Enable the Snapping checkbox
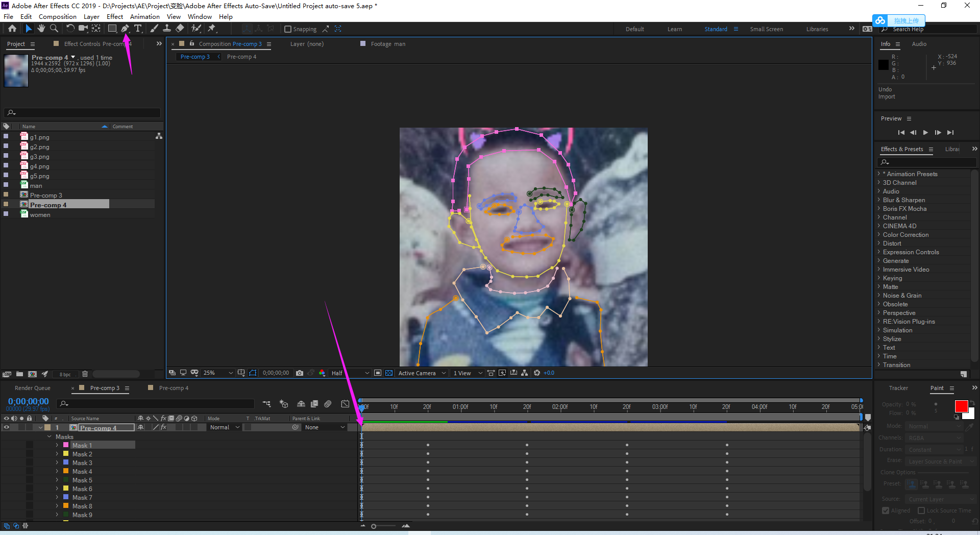 point(288,29)
